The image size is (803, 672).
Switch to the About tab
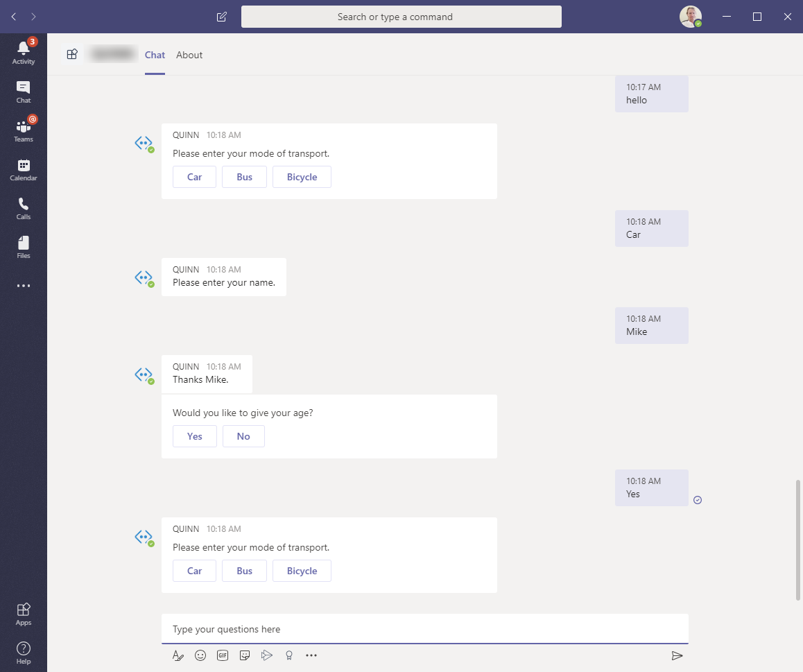pyautogui.click(x=189, y=55)
